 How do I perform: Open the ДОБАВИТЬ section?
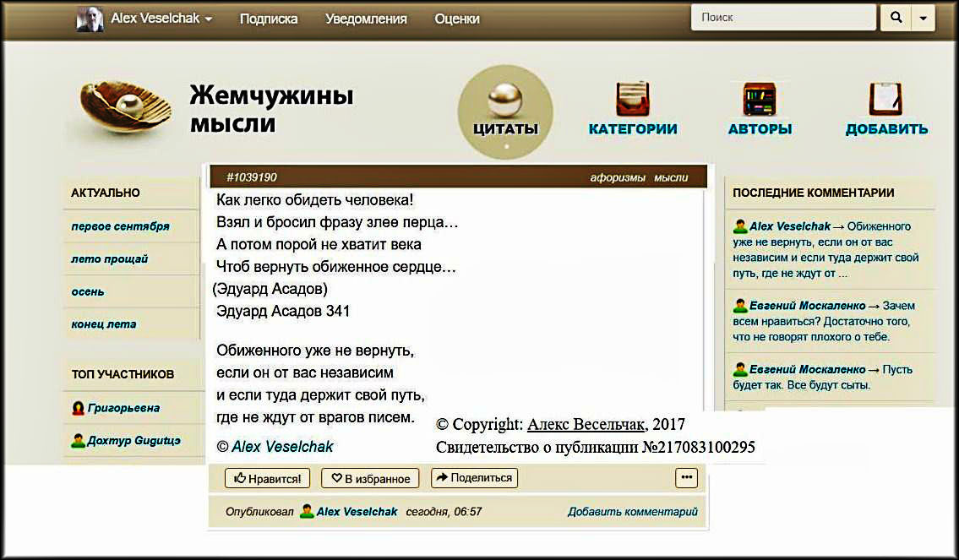coord(886,128)
